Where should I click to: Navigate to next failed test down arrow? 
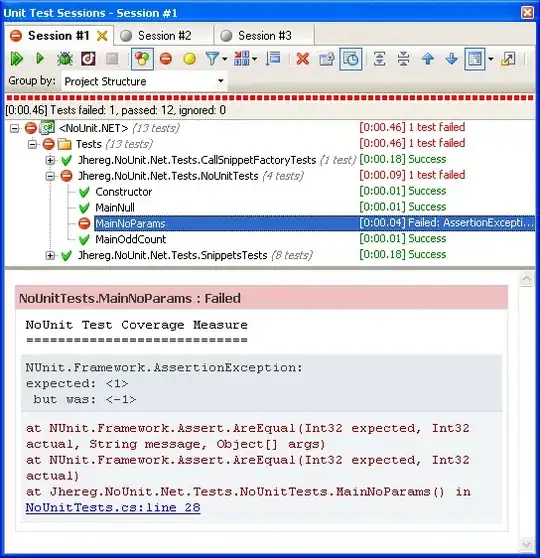(x=451, y=59)
